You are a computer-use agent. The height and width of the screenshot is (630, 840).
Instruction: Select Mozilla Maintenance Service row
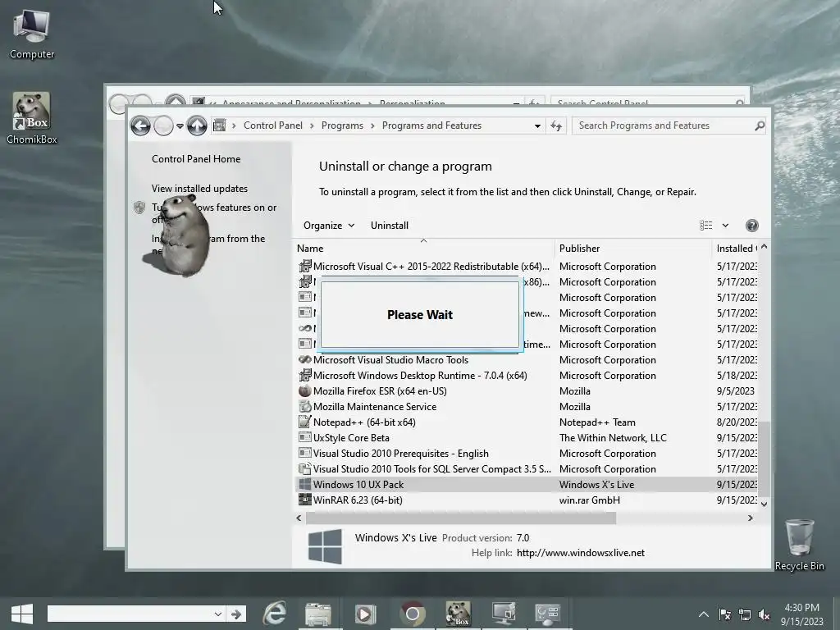pos(527,407)
